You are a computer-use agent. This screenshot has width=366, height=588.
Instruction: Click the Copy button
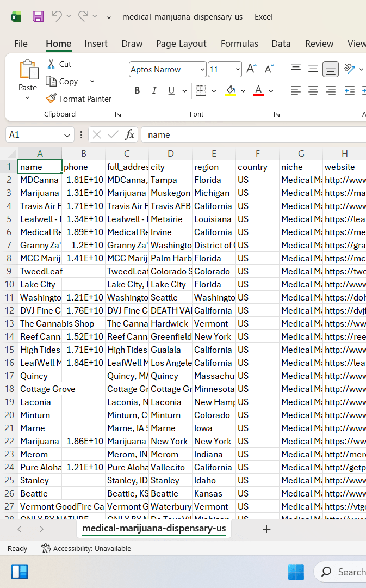[x=62, y=81]
